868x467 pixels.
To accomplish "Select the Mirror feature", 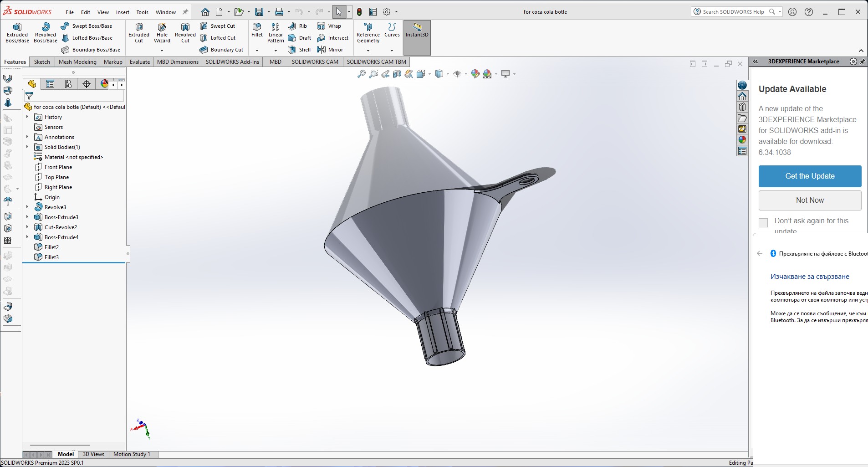I will [x=330, y=50].
